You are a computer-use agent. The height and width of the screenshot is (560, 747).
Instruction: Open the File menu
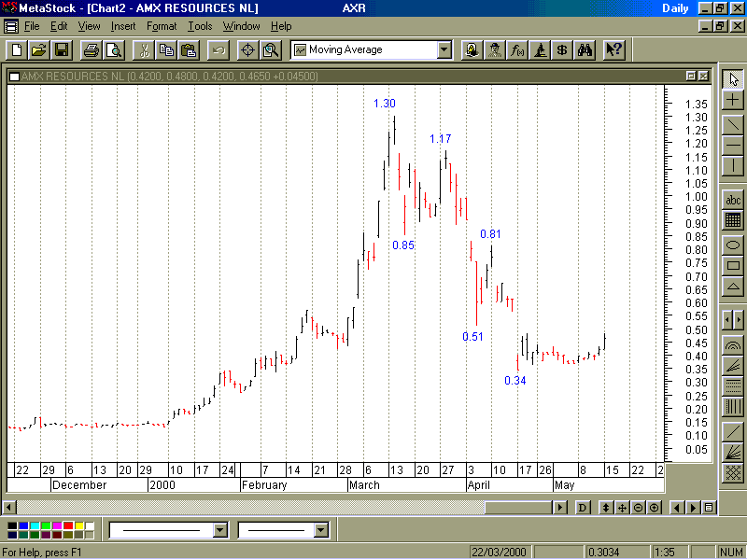pyautogui.click(x=32, y=26)
